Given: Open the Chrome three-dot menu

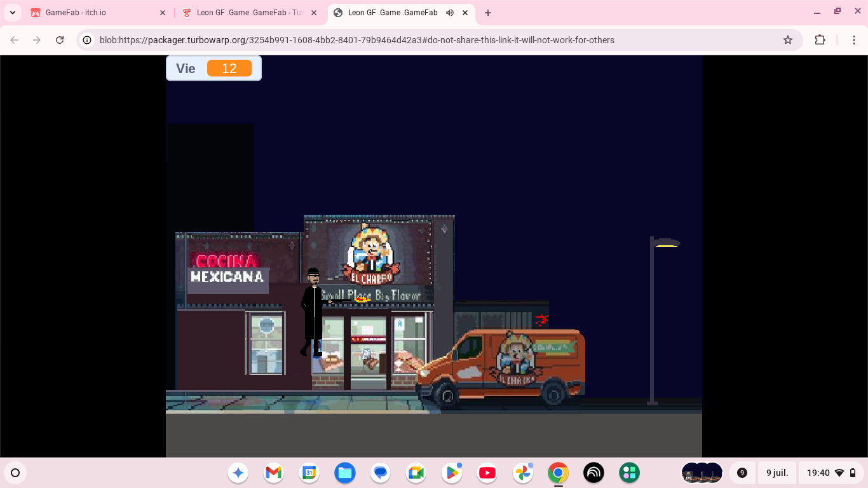Looking at the screenshot, I should pos(853,40).
